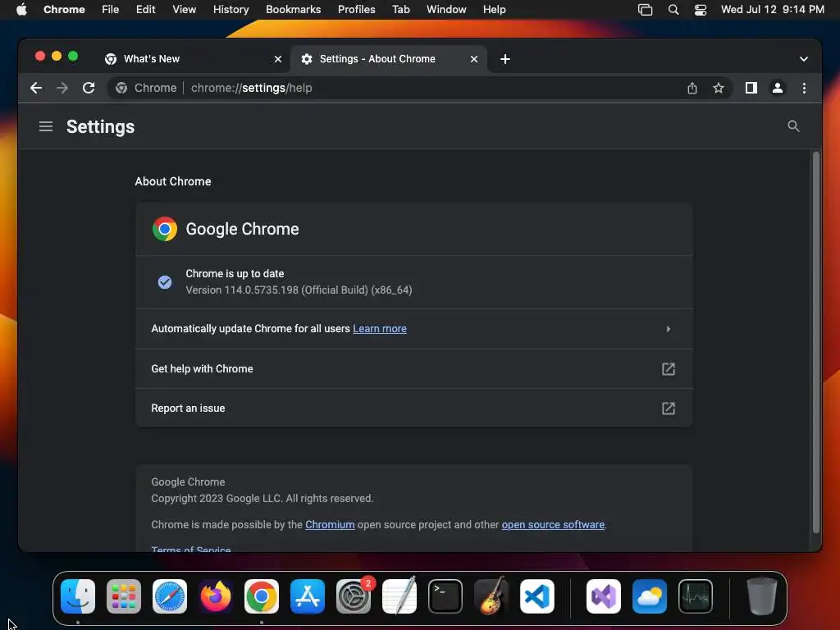This screenshot has height=630, width=840.
Task: Click the Learn more link
Action: click(379, 329)
